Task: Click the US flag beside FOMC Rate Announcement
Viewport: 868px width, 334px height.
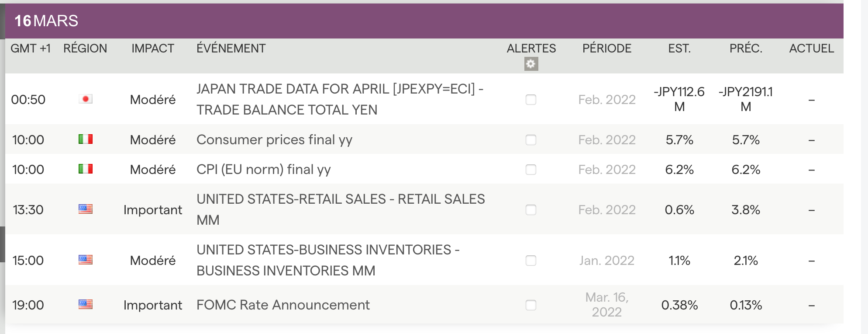Action: click(x=86, y=305)
